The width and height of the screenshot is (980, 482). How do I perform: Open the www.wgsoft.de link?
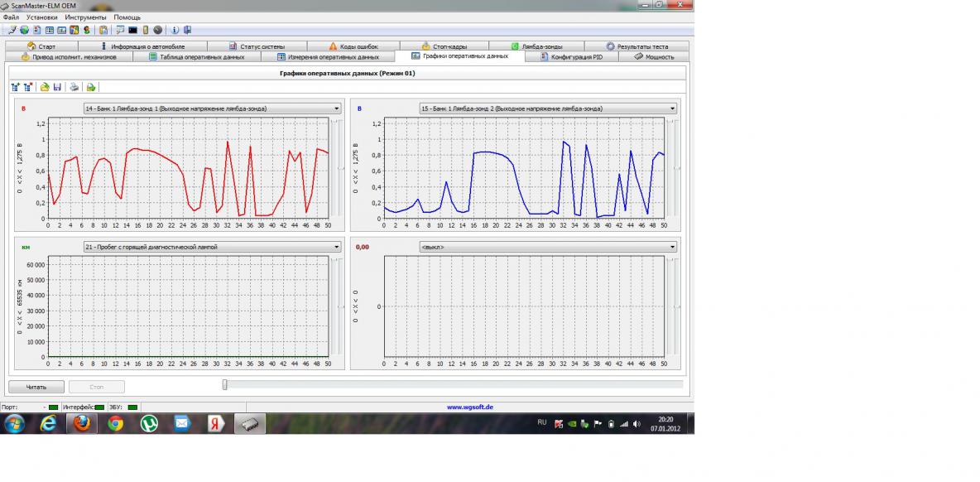pyautogui.click(x=469, y=407)
